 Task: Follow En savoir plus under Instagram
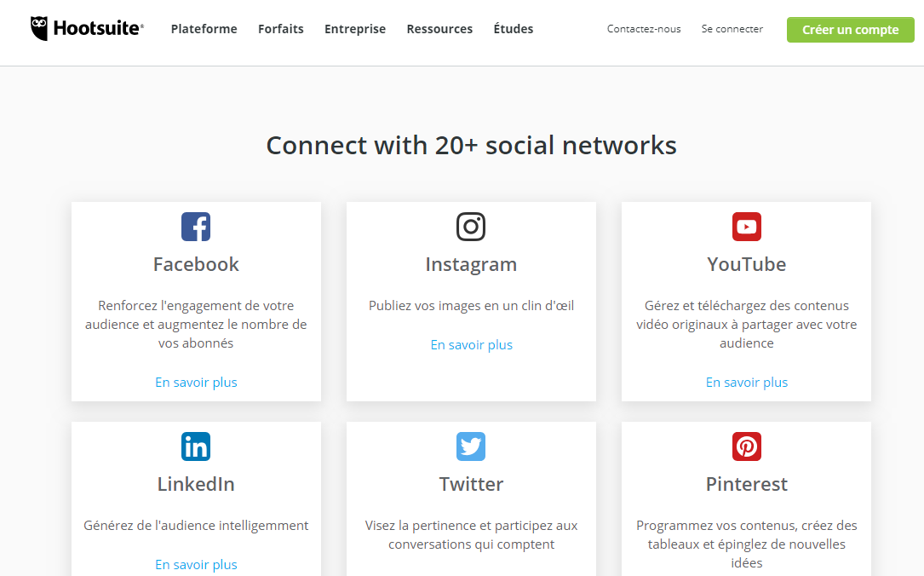pyautogui.click(x=472, y=345)
